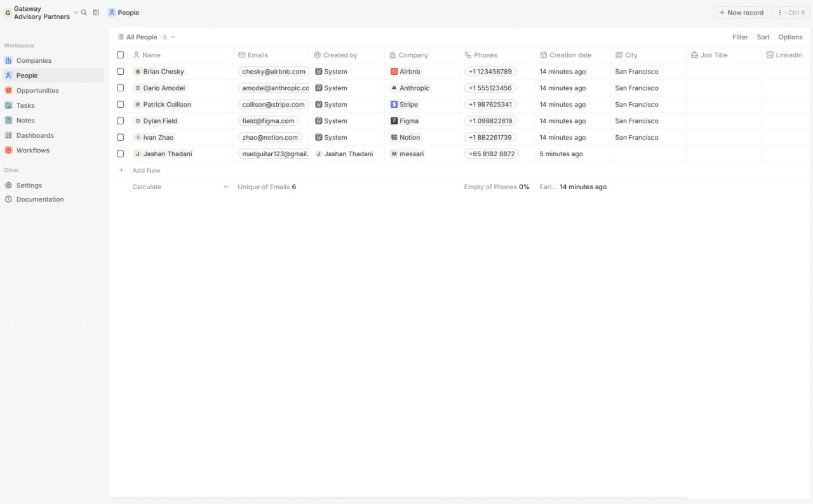Check the Patrick Collison row checkbox
The height and width of the screenshot is (504, 813).
[120, 105]
